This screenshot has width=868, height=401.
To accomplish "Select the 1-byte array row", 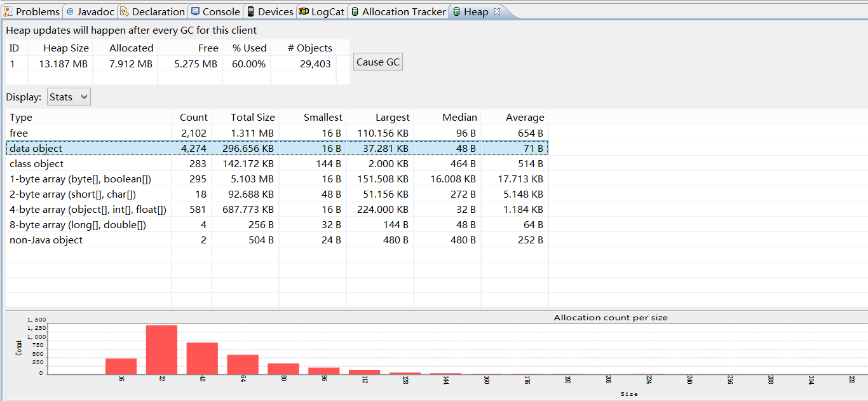I will (277, 179).
